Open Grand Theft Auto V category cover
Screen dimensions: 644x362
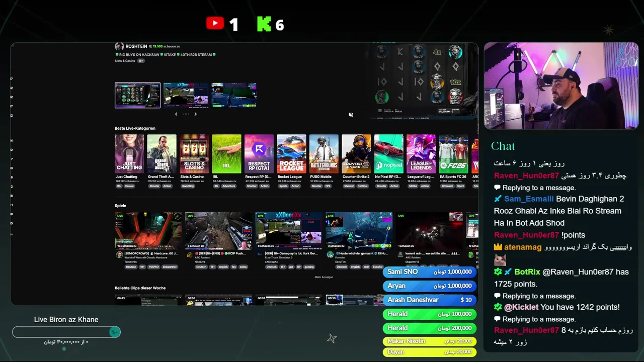click(x=162, y=154)
